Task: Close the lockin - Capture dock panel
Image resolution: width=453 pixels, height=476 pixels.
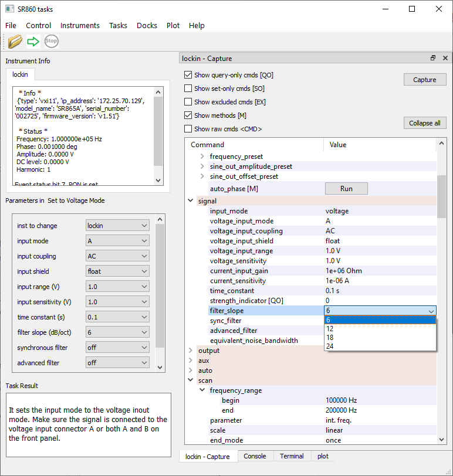Action: [445, 58]
